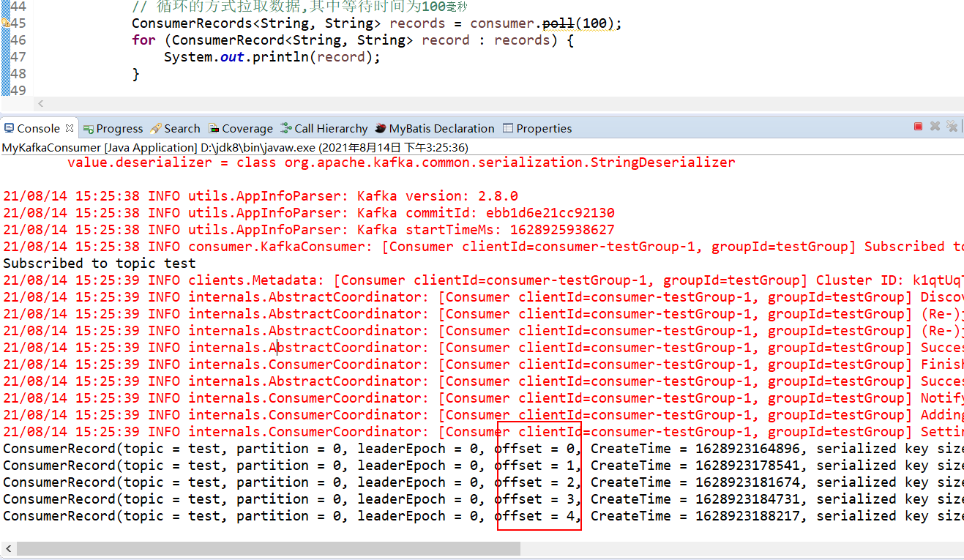Click the editor's left scroll arrow

[40, 103]
